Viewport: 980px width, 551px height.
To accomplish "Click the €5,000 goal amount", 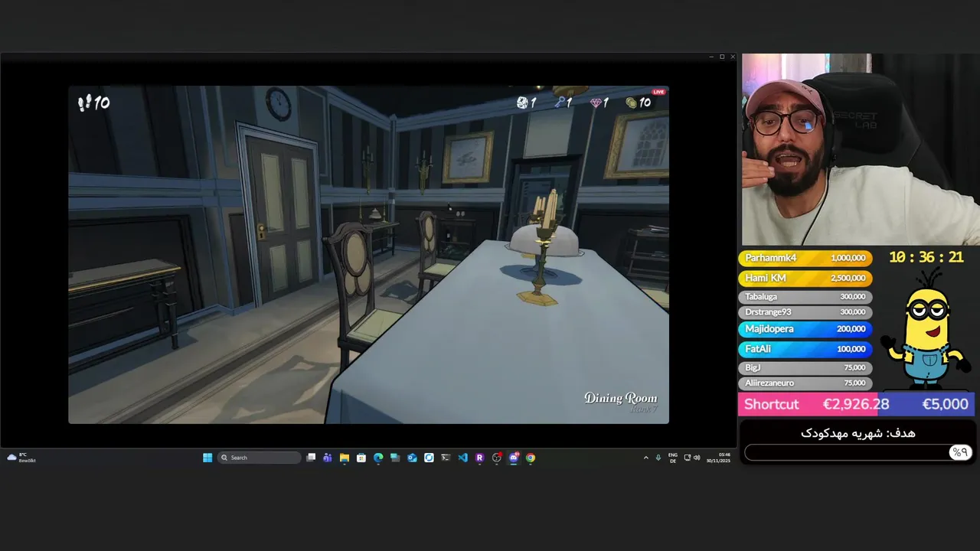I will pyautogui.click(x=945, y=404).
